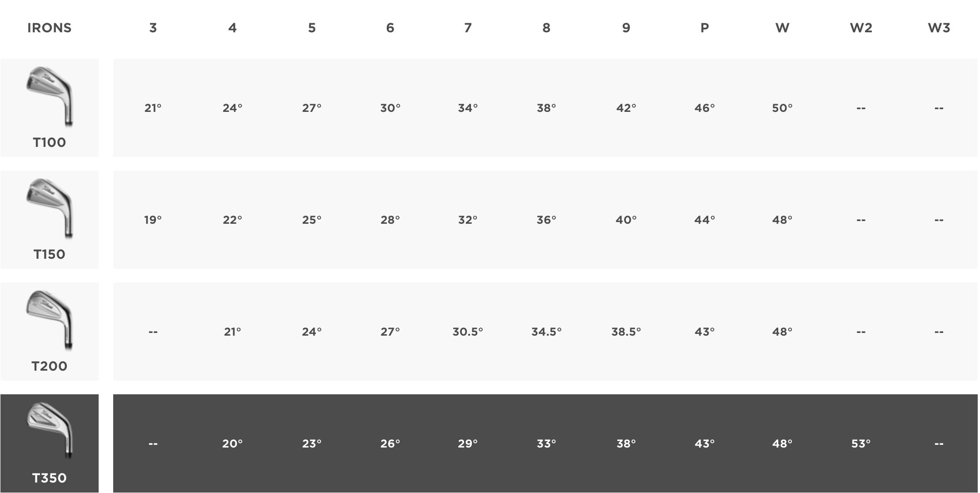The image size is (980, 493).
Task: Select the W2 column header
Action: [861, 28]
